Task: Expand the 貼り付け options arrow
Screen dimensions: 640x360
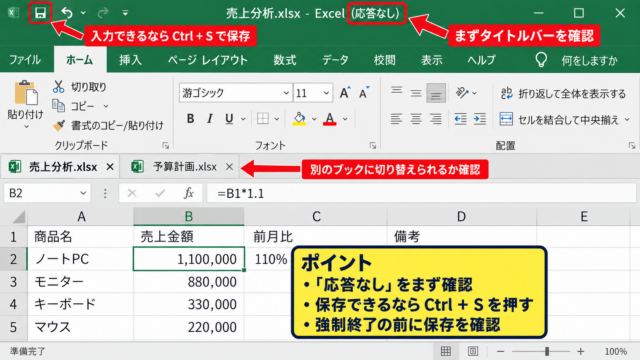Action: [x=26, y=127]
